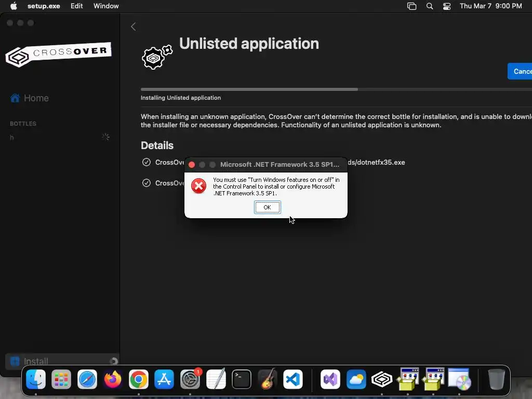
Task: Launch Google Chrome from the Dock
Action: [x=138, y=379]
